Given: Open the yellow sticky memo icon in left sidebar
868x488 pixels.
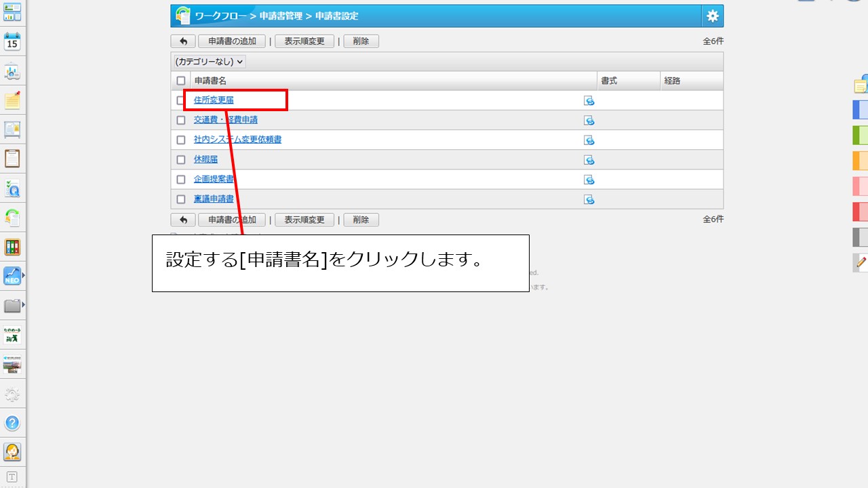Looking at the screenshot, I should coord(12,100).
